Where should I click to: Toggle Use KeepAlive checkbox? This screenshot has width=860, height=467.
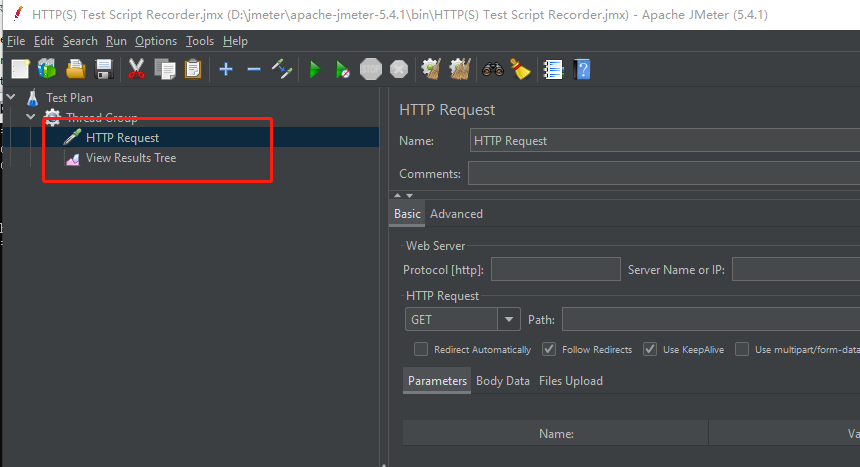pos(650,349)
